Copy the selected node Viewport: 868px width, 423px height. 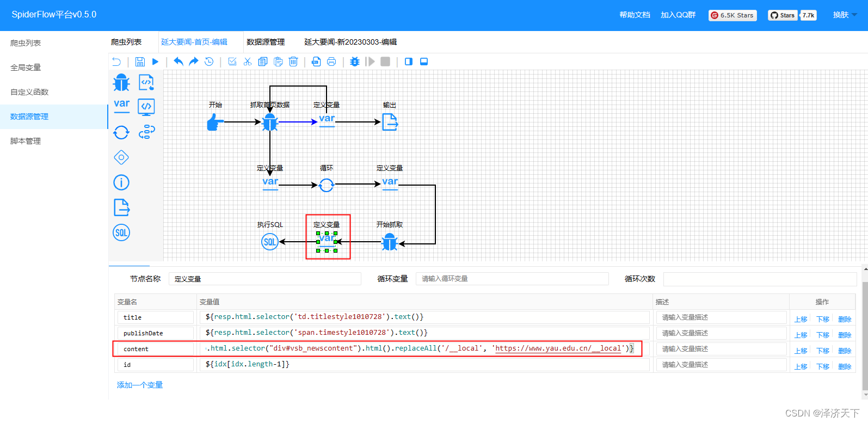point(263,62)
